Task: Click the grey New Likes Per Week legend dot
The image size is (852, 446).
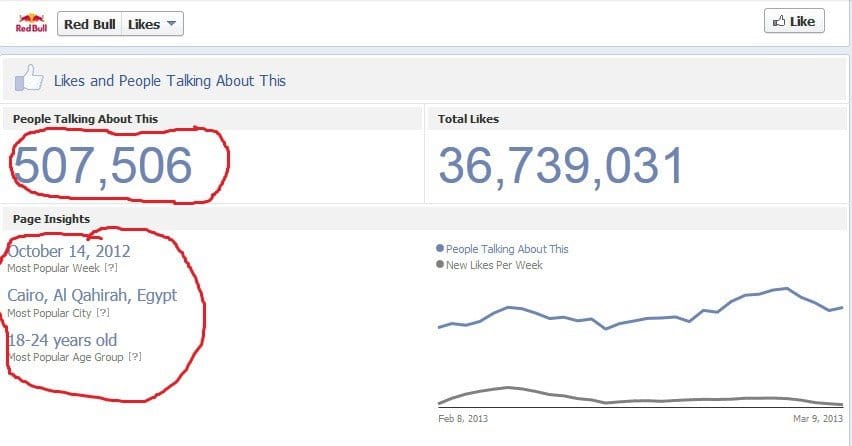Action: pyautogui.click(x=440, y=265)
